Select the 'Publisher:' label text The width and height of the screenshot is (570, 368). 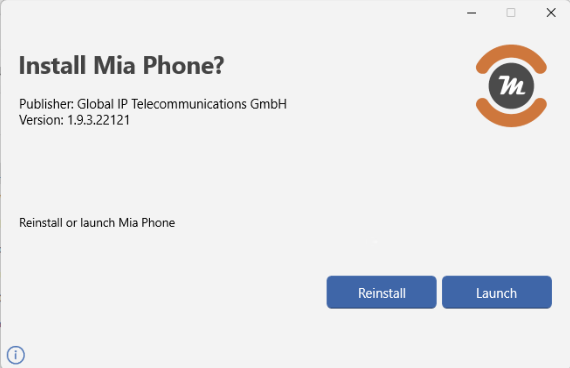[47, 104]
